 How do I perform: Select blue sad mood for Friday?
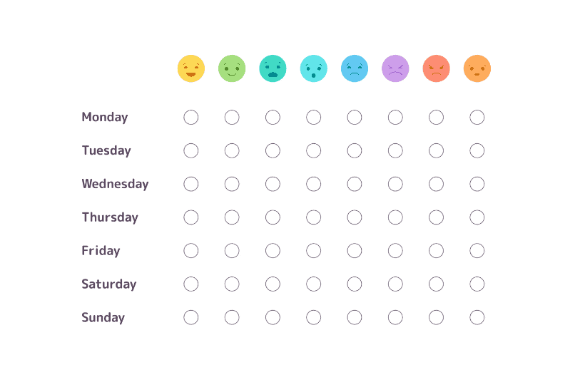coord(355,251)
